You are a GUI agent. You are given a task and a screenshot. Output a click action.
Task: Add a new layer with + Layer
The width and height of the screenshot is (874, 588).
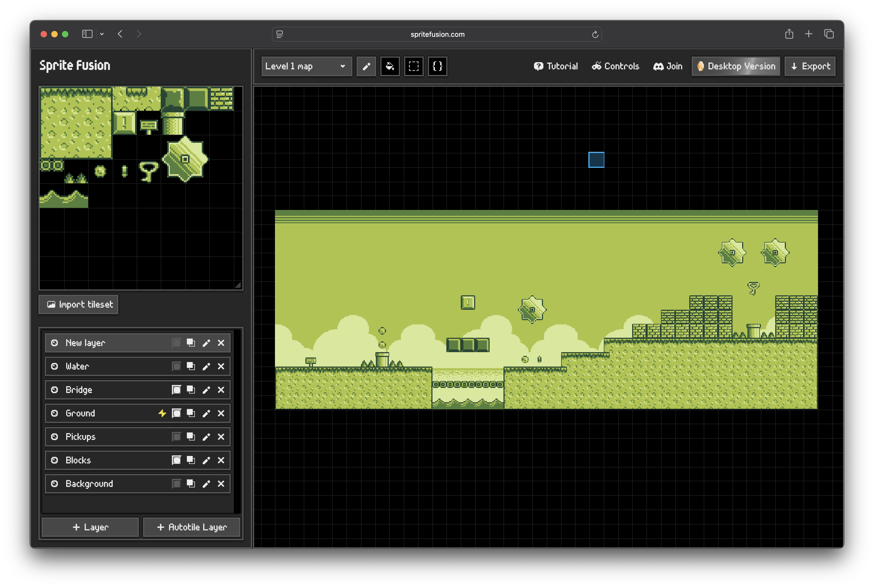click(90, 527)
